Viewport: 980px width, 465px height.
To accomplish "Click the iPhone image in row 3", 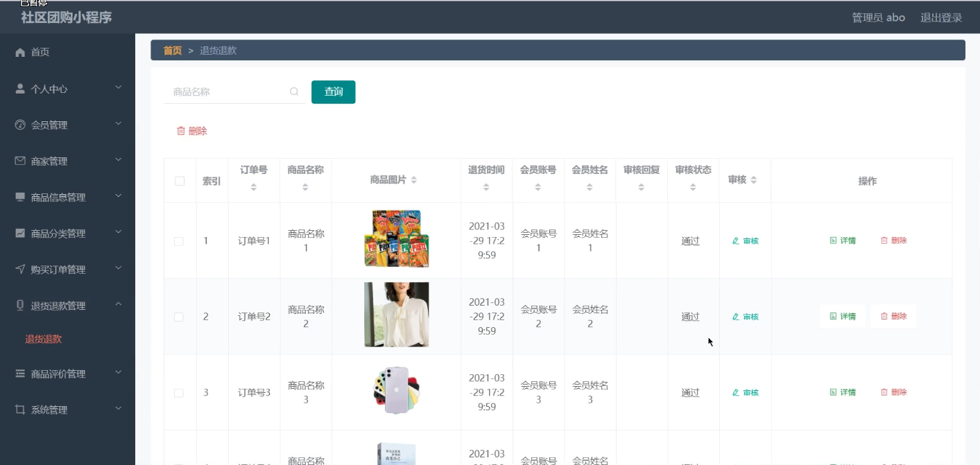I will pyautogui.click(x=397, y=390).
